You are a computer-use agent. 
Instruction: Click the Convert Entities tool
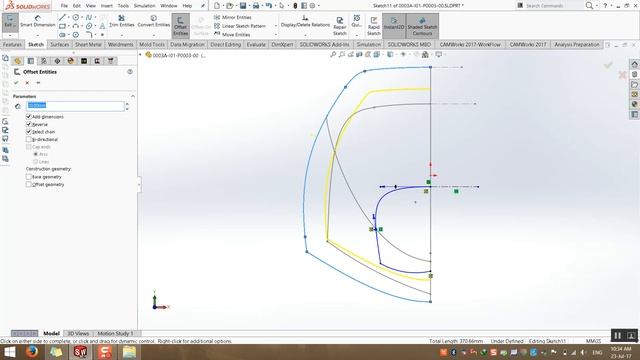153,21
